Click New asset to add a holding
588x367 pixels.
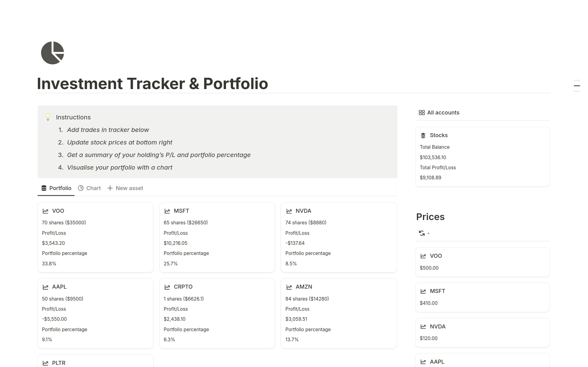coord(125,188)
